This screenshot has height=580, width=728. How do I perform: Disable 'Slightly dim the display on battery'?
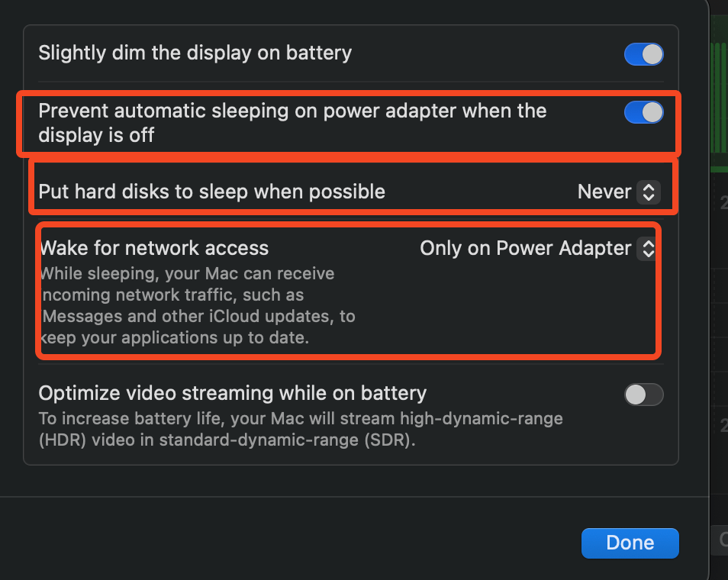point(643,54)
